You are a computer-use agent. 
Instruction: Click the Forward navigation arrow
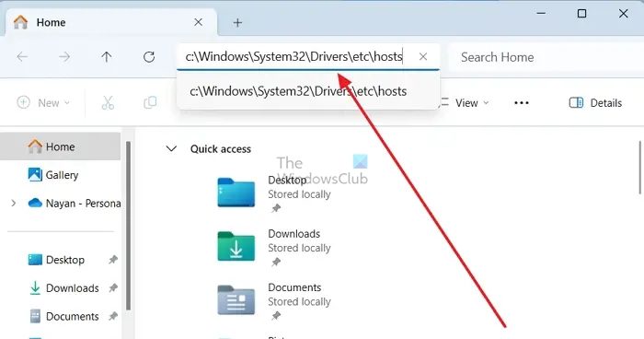pyautogui.click(x=64, y=57)
